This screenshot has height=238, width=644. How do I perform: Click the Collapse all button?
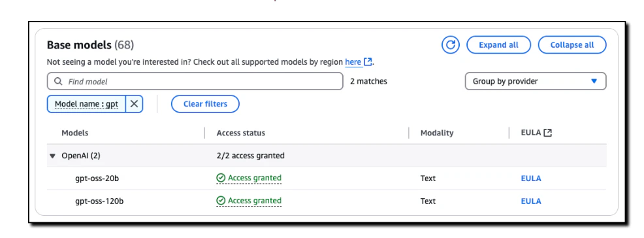(572, 45)
